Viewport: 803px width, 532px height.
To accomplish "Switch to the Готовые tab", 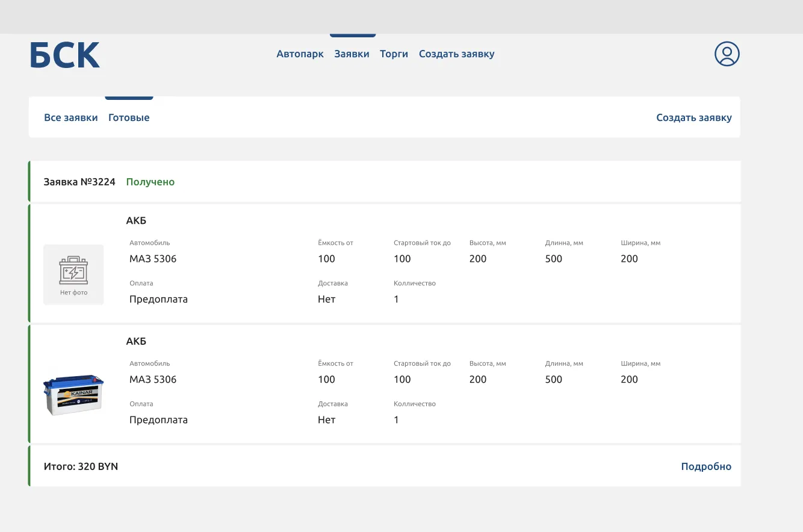I will point(129,118).
